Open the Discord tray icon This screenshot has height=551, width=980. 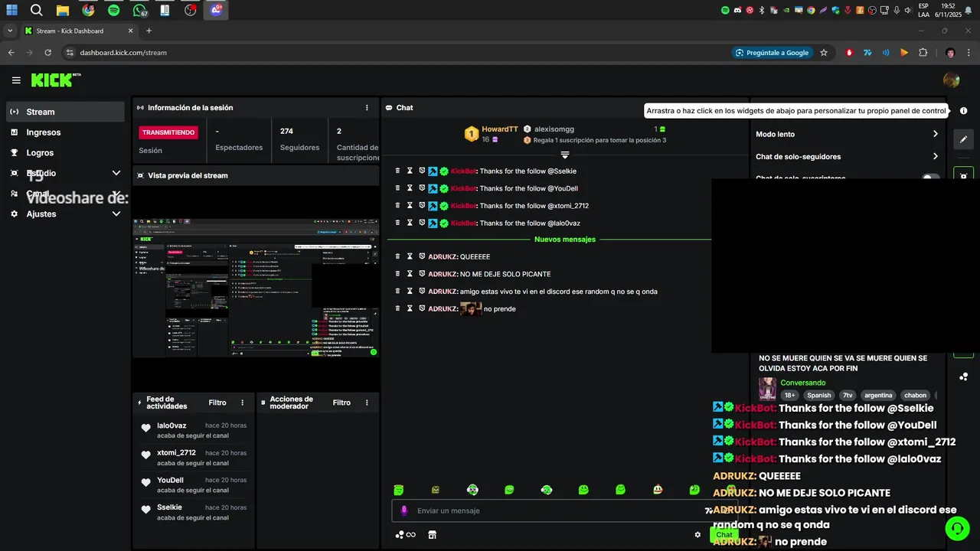737,11
